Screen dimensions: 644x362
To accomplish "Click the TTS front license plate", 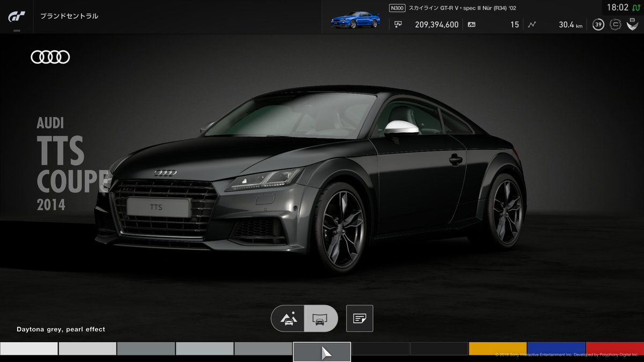I will [x=158, y=207].
